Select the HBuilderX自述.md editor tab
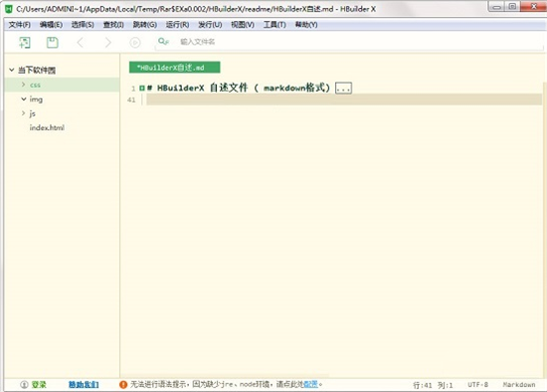Image resolution: width=547 pixels, height=392 pixels. pos(174,68)
